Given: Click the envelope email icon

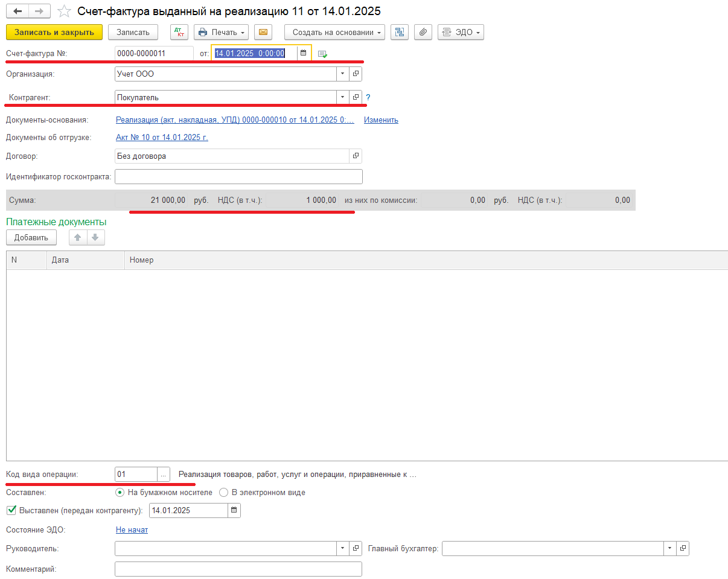Looking at the screenshot, I should tap(263, 32).
